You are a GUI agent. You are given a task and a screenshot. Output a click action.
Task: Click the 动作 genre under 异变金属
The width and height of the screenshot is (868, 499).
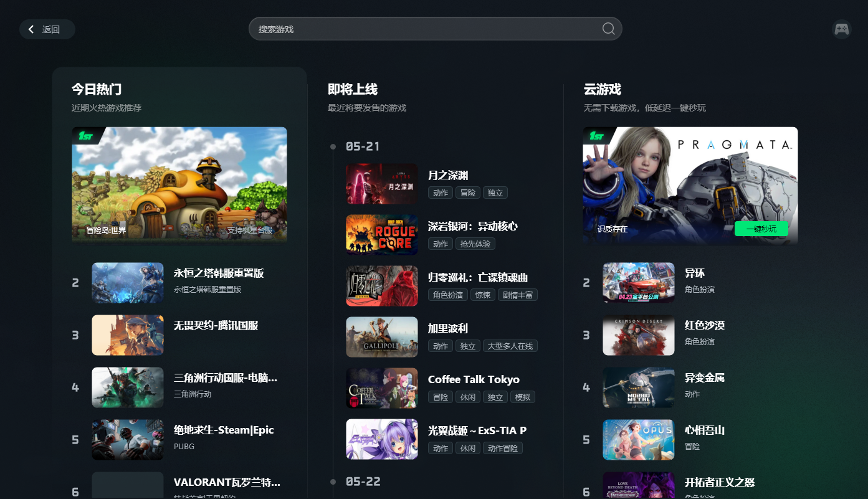pyautogui.click(x=692, y=394)
